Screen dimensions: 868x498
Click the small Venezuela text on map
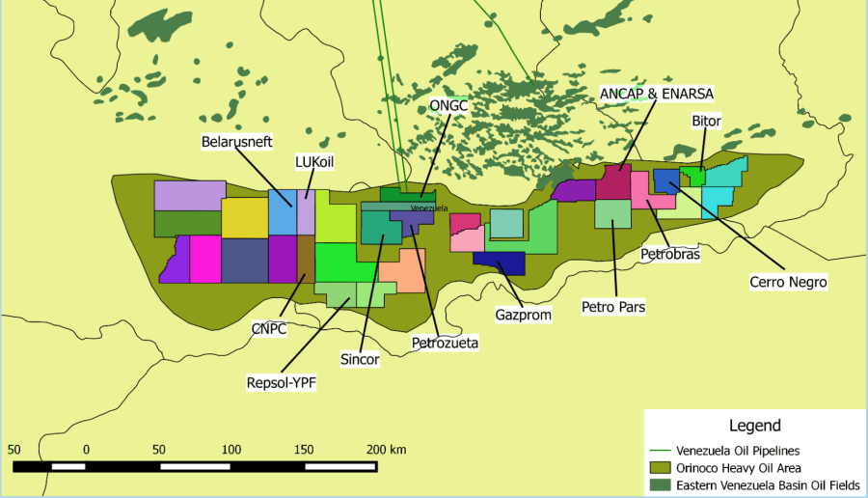(x=428, y=208)
